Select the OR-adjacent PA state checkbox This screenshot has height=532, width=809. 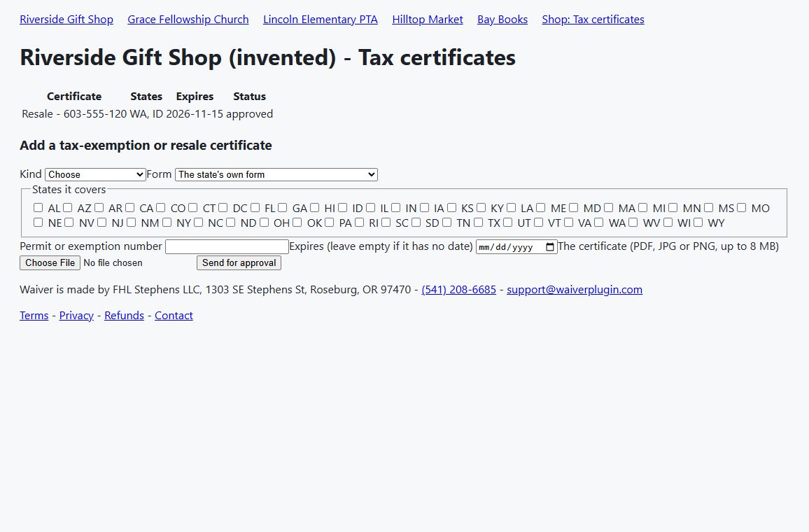329,223
